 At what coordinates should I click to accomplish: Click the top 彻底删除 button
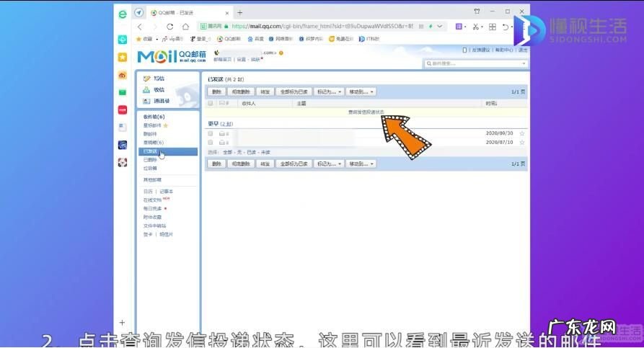[241, 92]
